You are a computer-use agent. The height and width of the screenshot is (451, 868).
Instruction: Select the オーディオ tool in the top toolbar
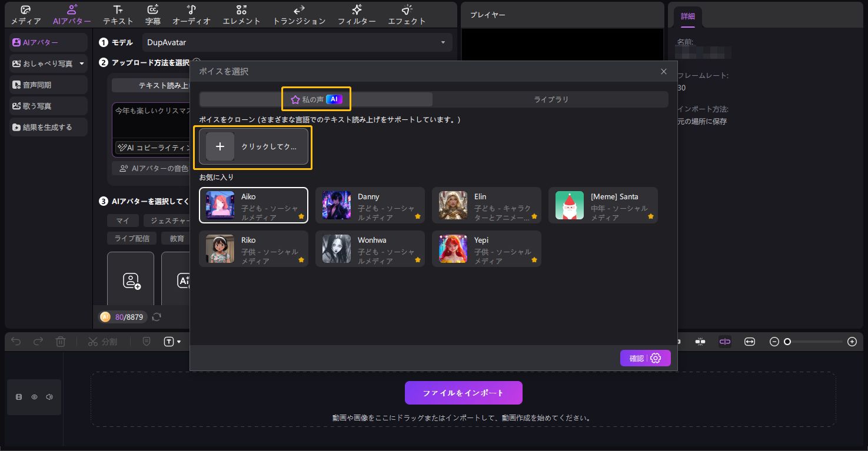[x=191, y=14]
